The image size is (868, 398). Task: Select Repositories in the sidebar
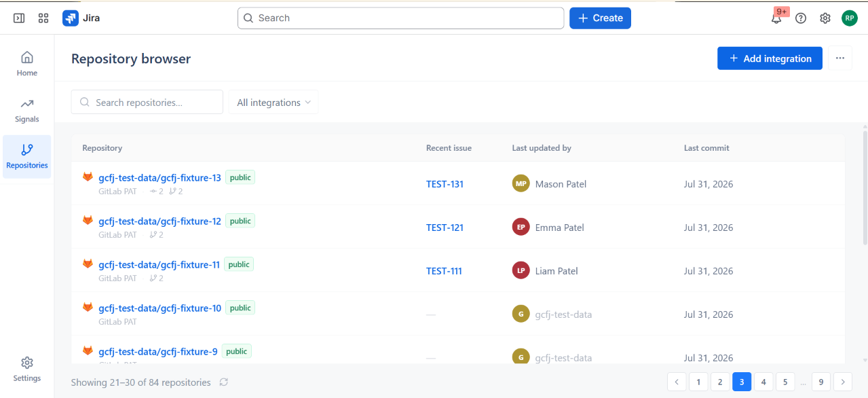27,156
